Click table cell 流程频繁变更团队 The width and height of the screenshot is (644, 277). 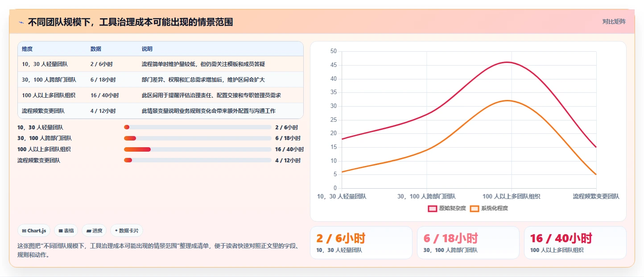click(x=43, y=111)
